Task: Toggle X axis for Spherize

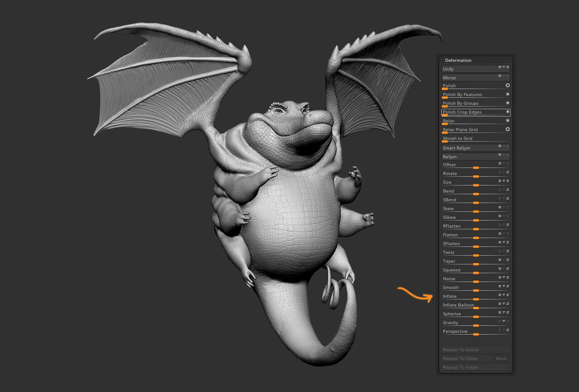Action: [500, 312]
